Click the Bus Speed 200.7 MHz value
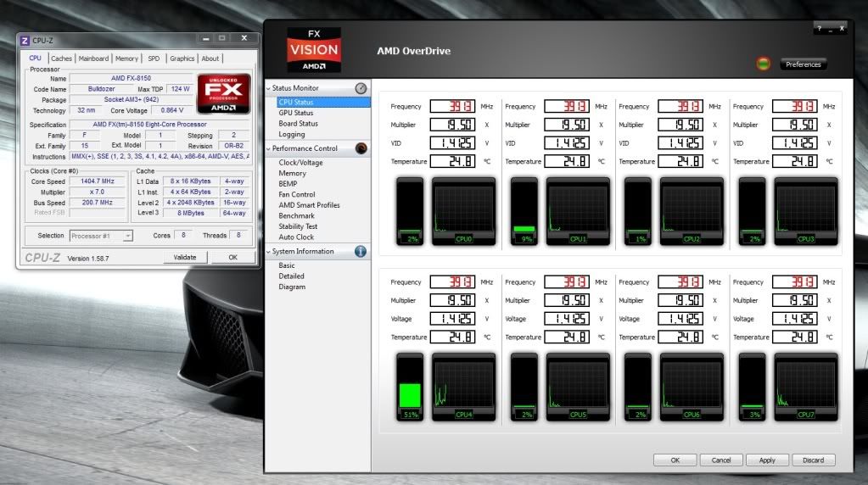Screen dimensions: 868x485 pyautogui.click(x=98, y=203)
